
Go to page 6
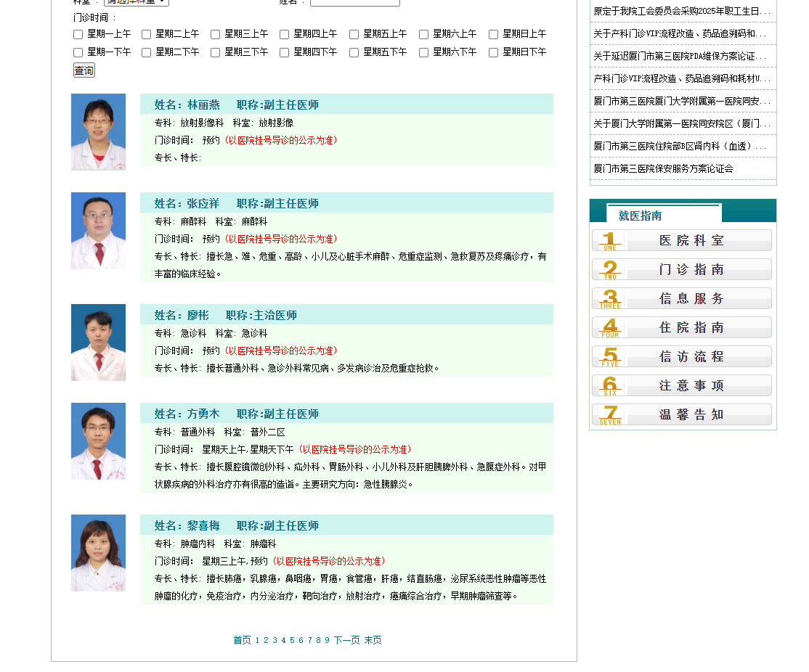tap(301, 640)
